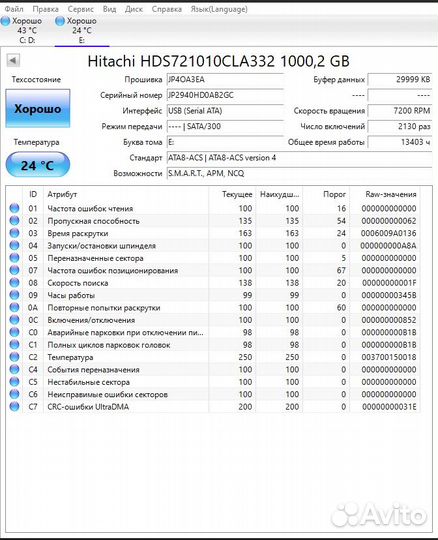This screenshot has height=540, width=438.
Task: Click status icon for attribute C7
Action: point(14,406)
